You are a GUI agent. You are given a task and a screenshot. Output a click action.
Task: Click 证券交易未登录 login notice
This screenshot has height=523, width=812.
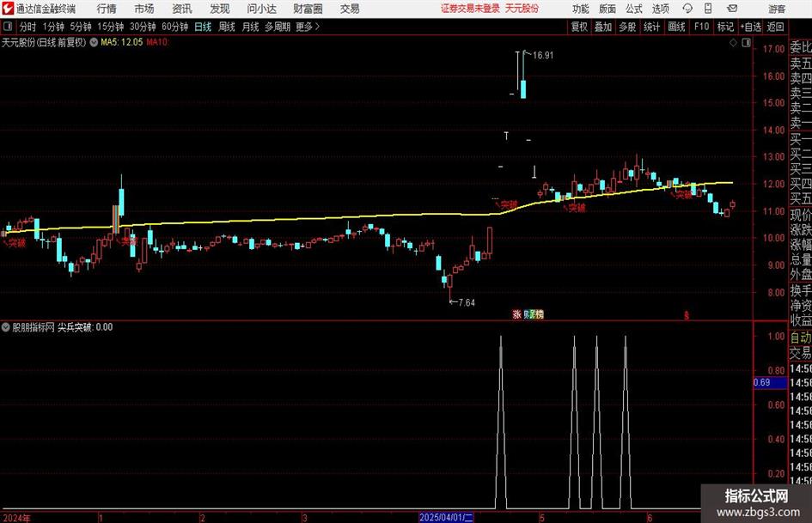click(x=470, y=9)
